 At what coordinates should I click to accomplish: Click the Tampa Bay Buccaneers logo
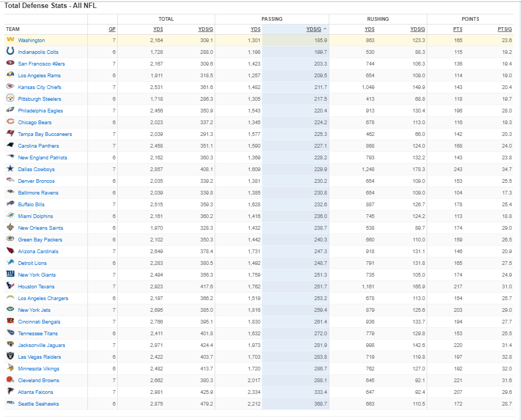(10, 133)
